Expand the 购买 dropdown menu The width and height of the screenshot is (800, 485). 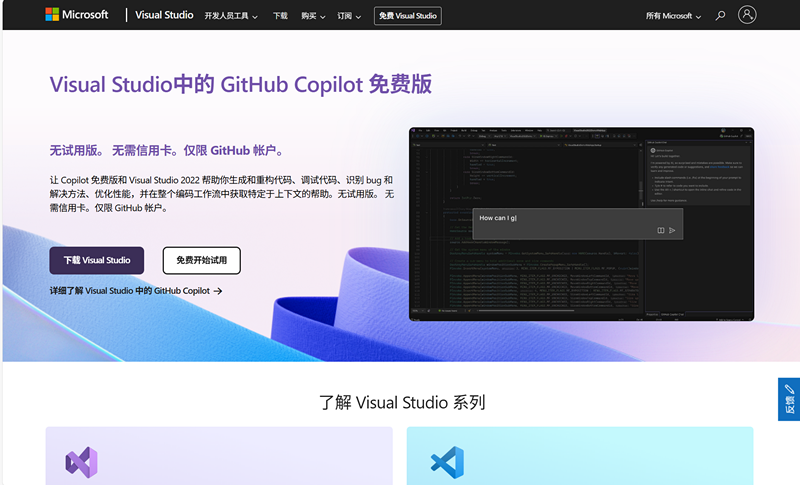tap(313, 16)
